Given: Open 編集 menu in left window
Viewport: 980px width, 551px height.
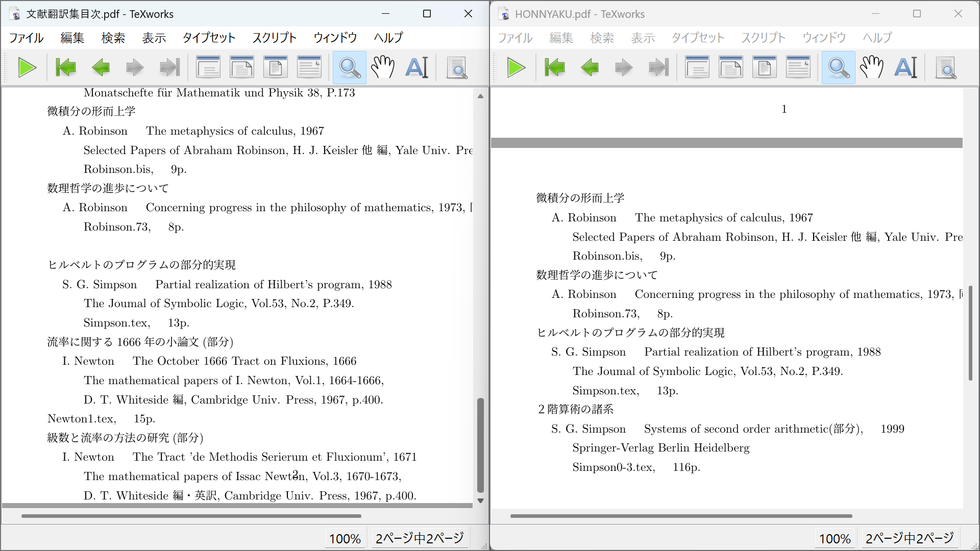Looking at the screenshot, I should pyautogui.click(x=72, y=38).
